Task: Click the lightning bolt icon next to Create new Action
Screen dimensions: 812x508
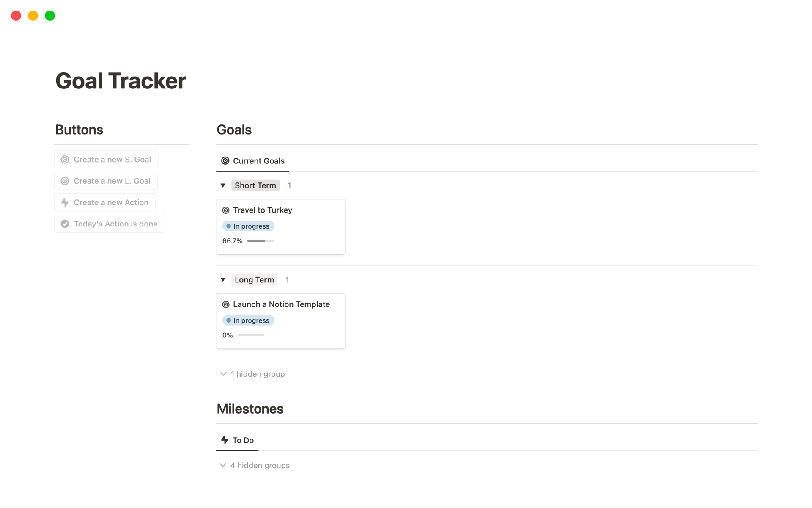Action: (65, 202)
